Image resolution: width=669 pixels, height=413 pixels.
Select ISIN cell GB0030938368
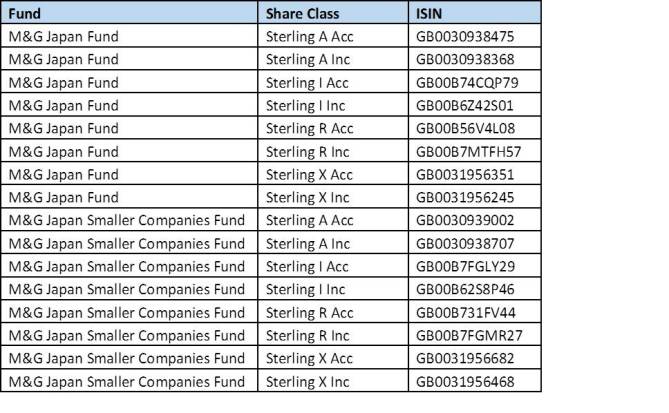474,59
